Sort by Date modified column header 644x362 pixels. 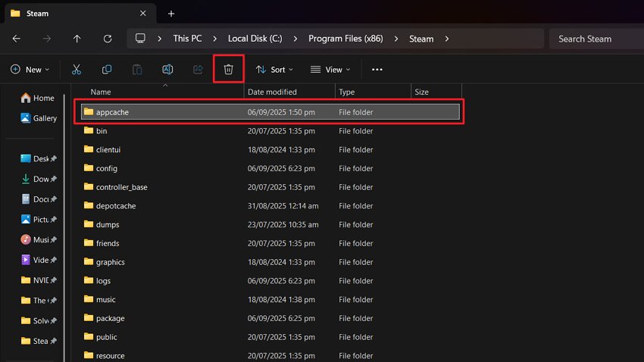[x=272, y=92]
